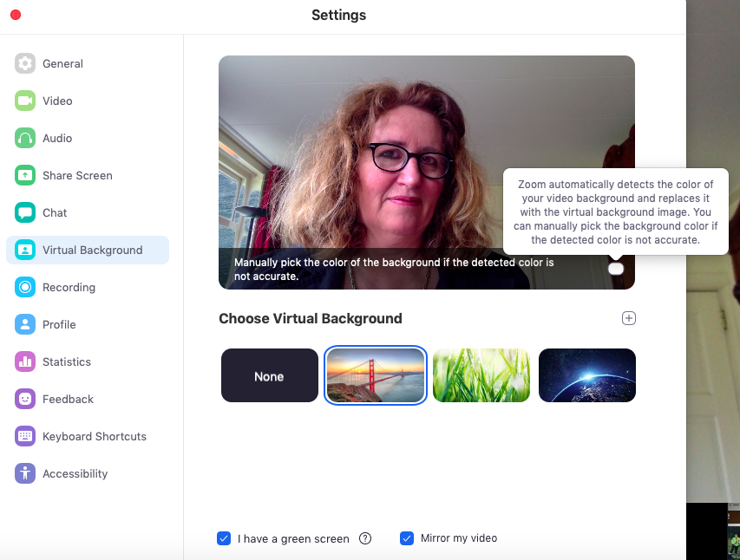
Task: Click the Keyboard Shortcuts keyboard icon
Action: coord(25,436)
